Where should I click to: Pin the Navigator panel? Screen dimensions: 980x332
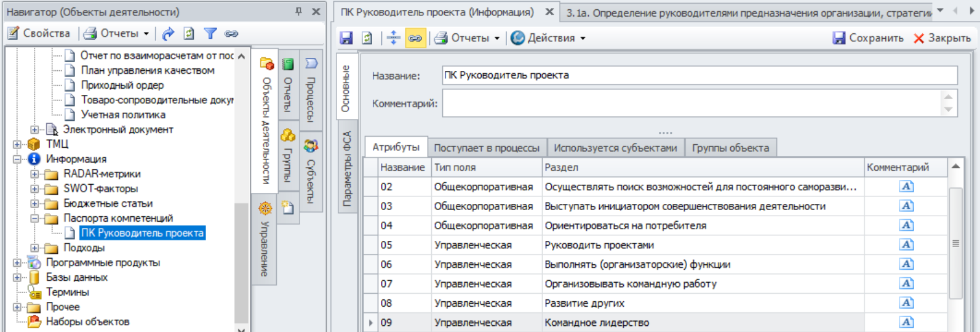coord(299,12)
